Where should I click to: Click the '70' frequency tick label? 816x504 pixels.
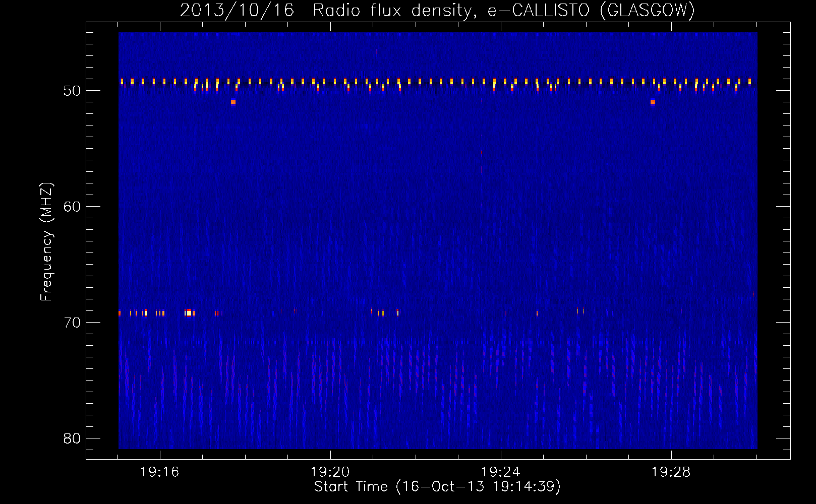[72, 323]
